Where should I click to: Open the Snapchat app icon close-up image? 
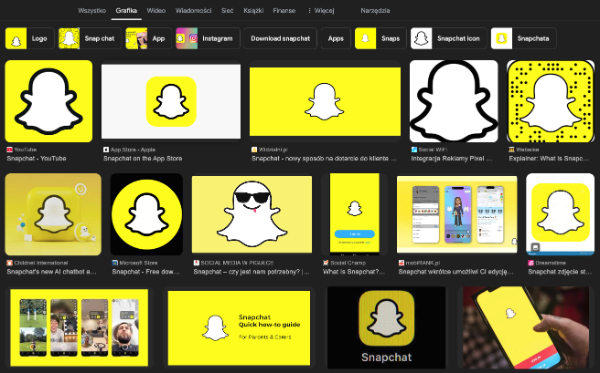pos(386,327)
